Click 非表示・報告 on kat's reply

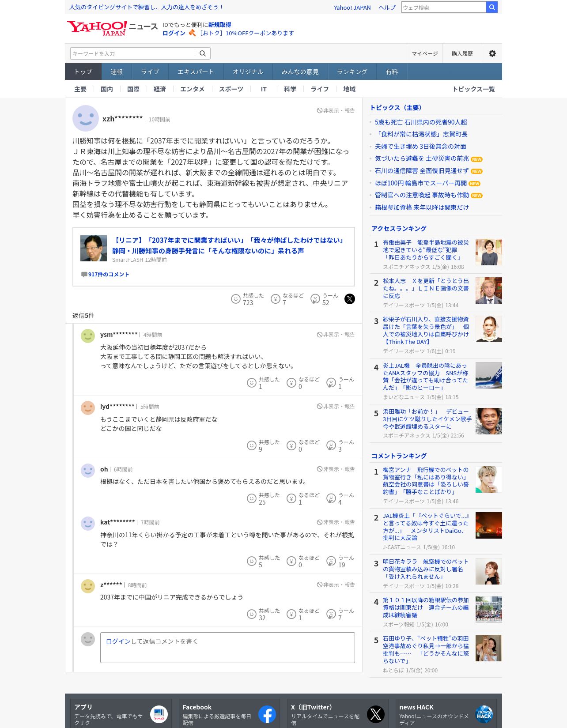(x=336, y=522)
